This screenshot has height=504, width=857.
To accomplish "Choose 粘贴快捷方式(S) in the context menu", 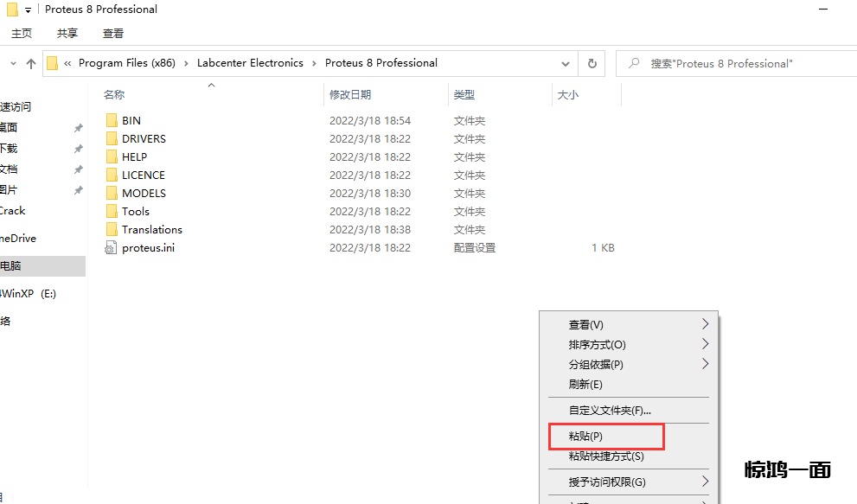I will click(605, 456).
